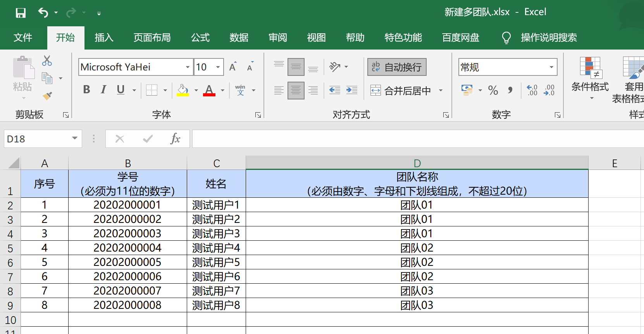This screenshot has width=644, height=334.
Task: Customize the Quick Access Toolbar
Action: pos(99,14)
